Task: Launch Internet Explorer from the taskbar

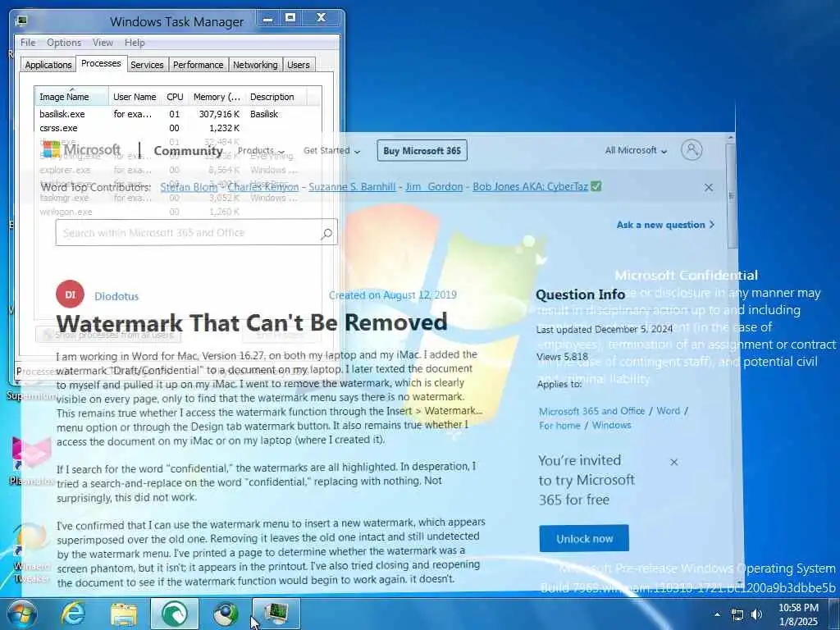Action: click(73, 614)
